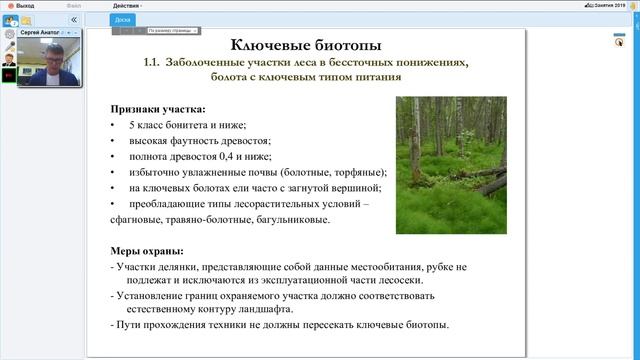This screenshot has width=640, height=360.
Task: Click the red Выход exit button
Action: click(x=21, y=6)
